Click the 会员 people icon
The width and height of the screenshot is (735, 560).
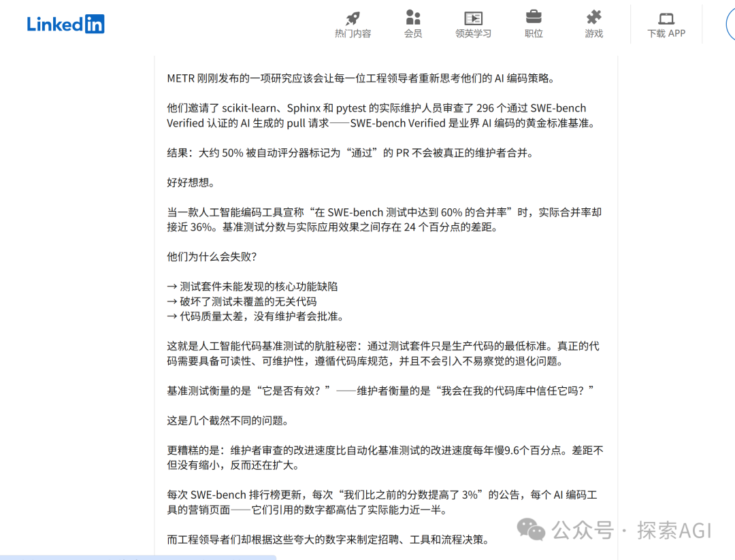[413, 18]
